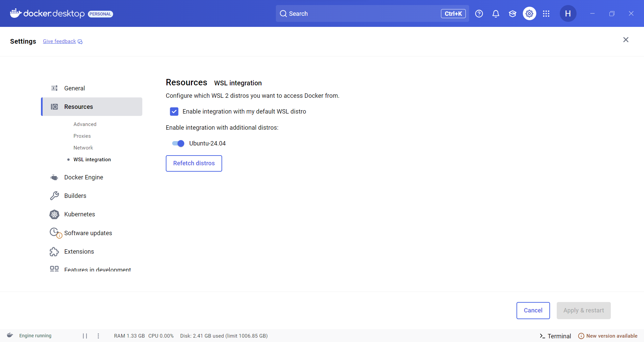
Task: Open the notifications bell icon
Action: (496, 13)
